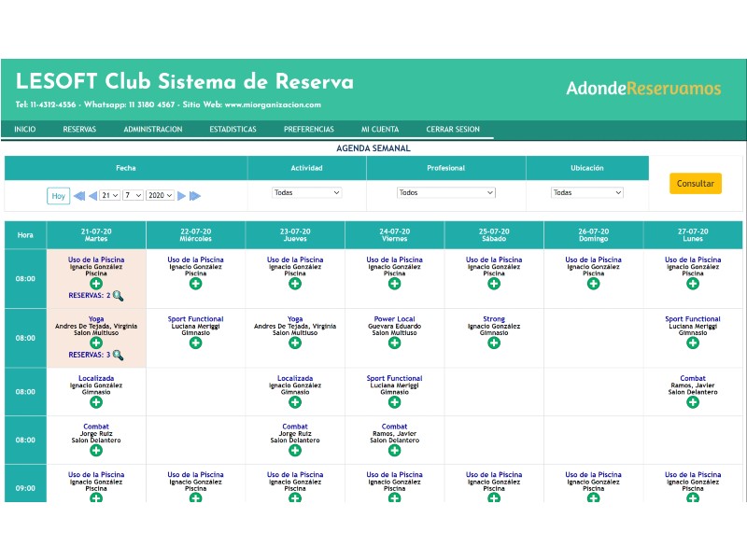747x560 pixels.
Task: Add booking for Saturday Strong class
Action: click(494, 343)
